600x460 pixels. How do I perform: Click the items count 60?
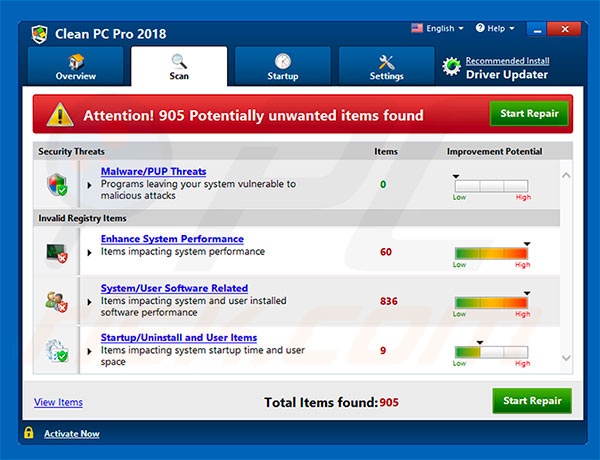386,252
